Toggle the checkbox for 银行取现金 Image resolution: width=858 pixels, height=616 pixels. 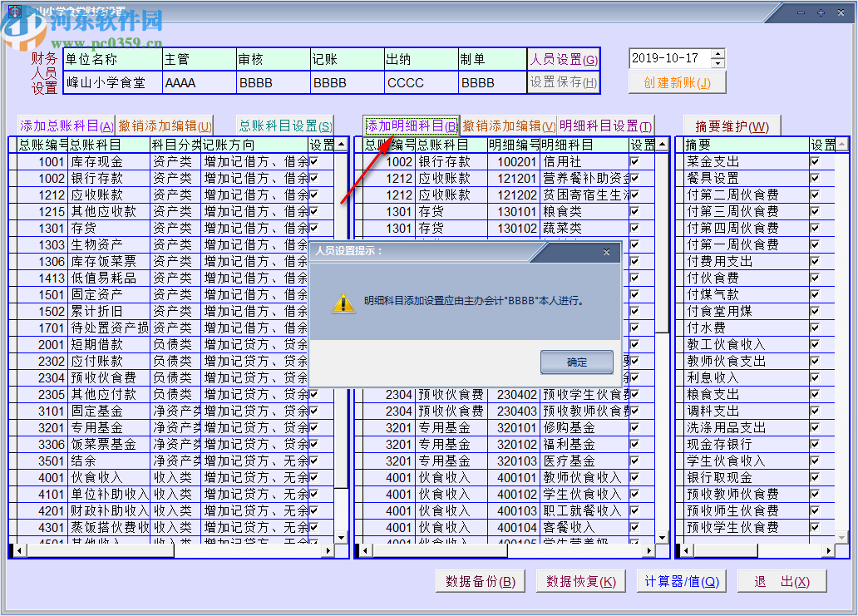coord(816,477)
